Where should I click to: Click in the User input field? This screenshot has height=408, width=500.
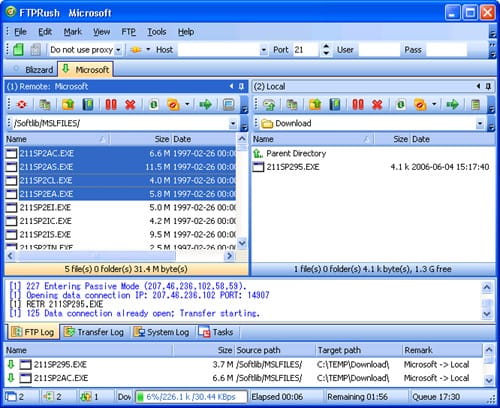click(379, 50)
